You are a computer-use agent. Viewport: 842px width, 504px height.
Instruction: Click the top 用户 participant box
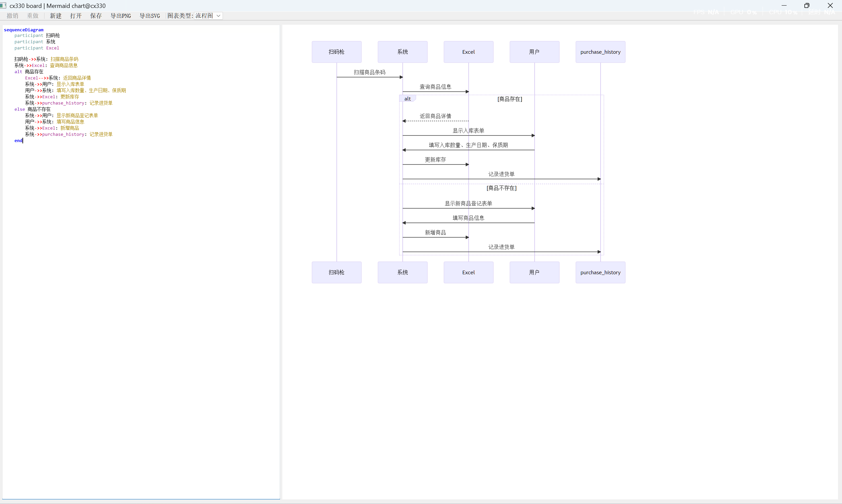[x=534, y=52]
